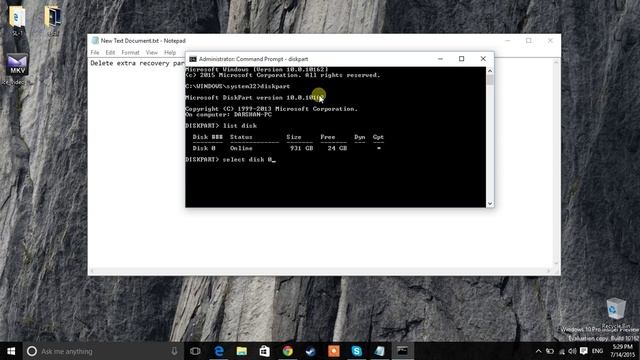The image size is (640, 360).
Task: Click the Command Prompt title bar text
Action: 253,59
